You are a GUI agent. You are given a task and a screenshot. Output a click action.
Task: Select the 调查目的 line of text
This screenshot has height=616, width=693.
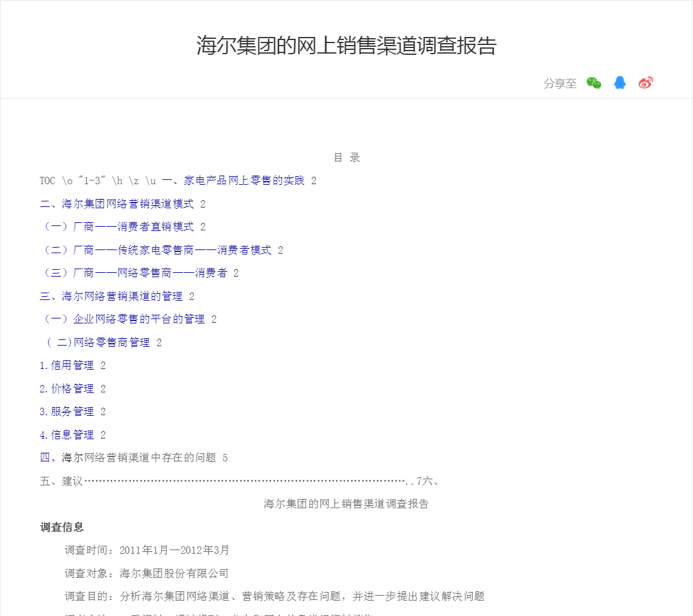(x=275, y=596)
